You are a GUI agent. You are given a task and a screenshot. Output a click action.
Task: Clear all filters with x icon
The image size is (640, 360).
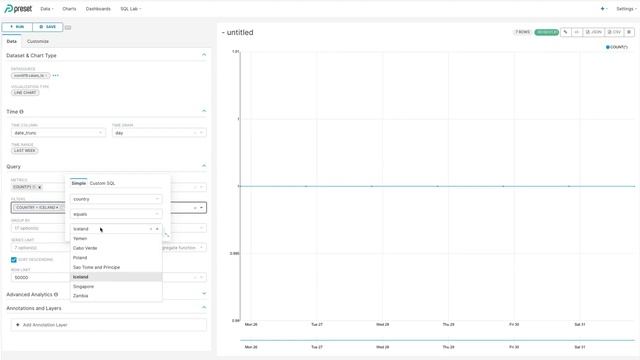pos(195,208)
